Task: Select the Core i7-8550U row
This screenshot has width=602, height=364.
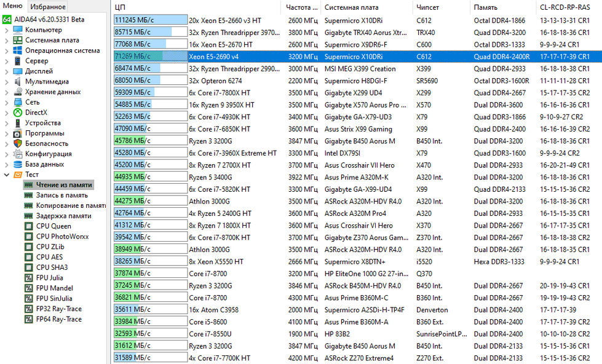Action: pyautogui.click(x=357, y=334)
